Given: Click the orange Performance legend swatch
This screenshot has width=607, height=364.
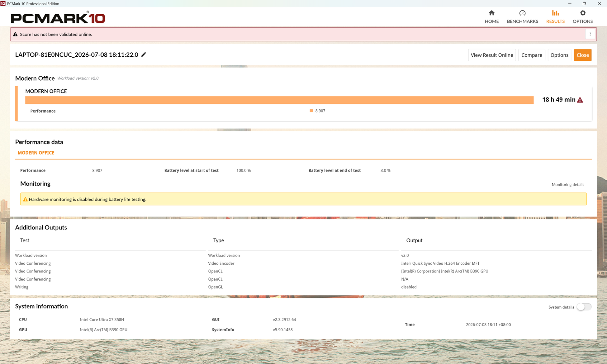Looking at the screenshot, I should click(x=311, y=111).
